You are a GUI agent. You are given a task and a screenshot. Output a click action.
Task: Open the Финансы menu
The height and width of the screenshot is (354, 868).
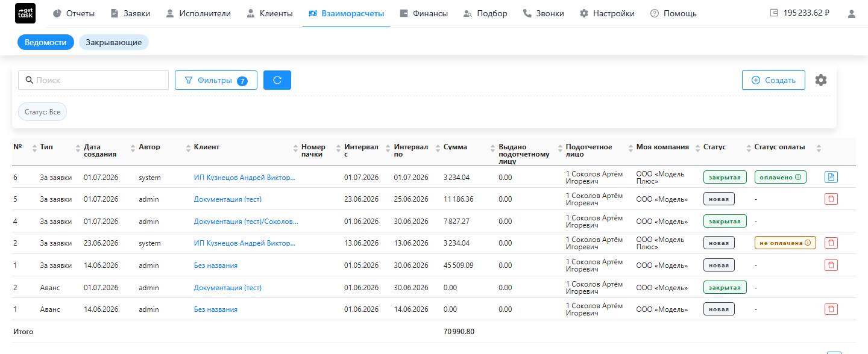click(x=424, y=13)
